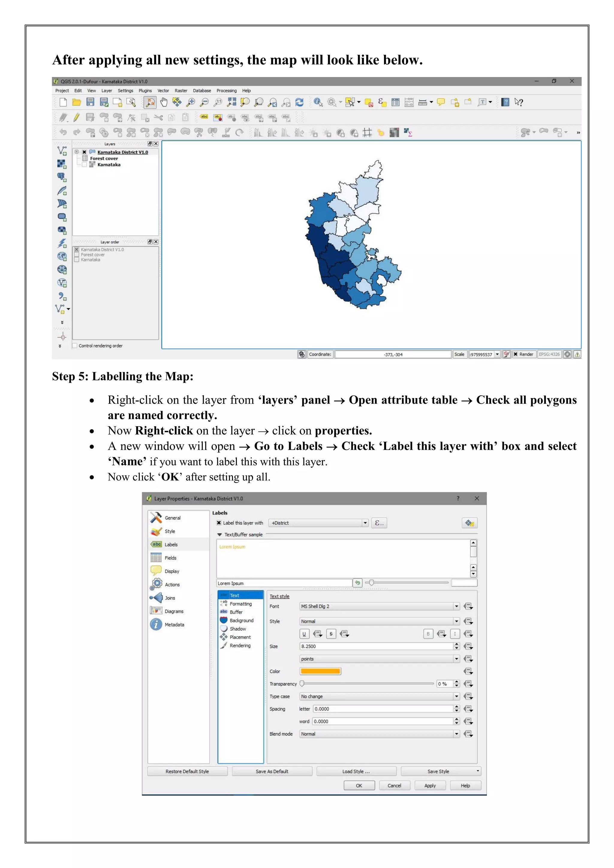Click the Open Project folder icon
The image size is (614, 868).
[x=77, y=102]
